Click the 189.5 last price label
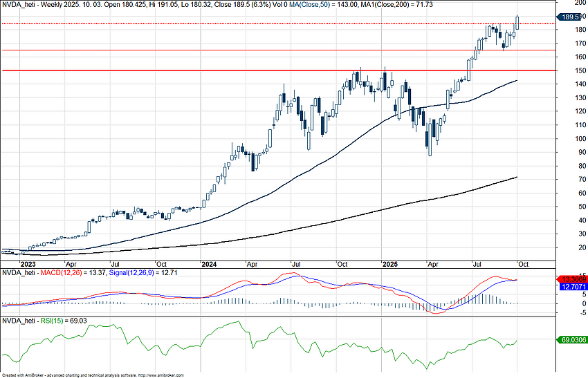 coord(570,17)
